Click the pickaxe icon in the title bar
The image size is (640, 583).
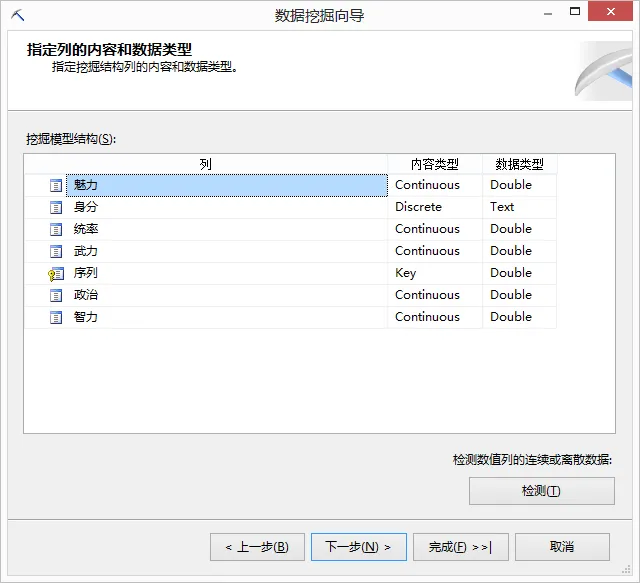click(x=18, y=15)
